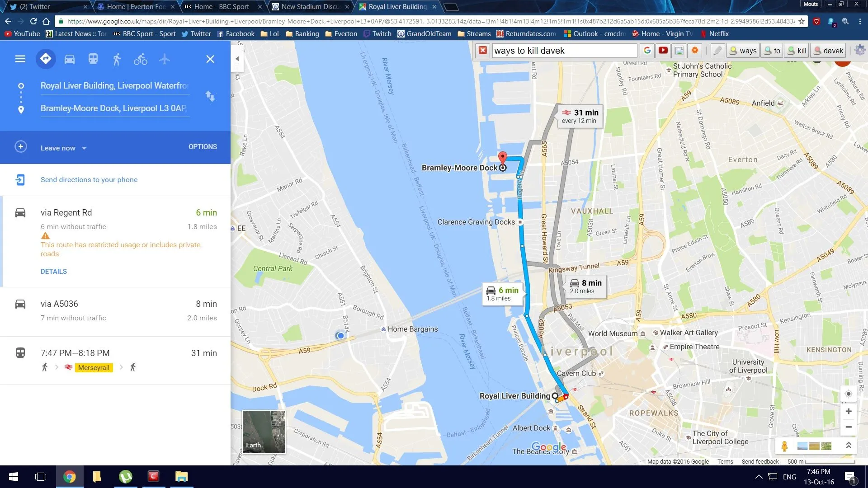Viewport: 868px width, 488px height.
Task: Reverse starting point and destination
Action: [x=210, y=96]
